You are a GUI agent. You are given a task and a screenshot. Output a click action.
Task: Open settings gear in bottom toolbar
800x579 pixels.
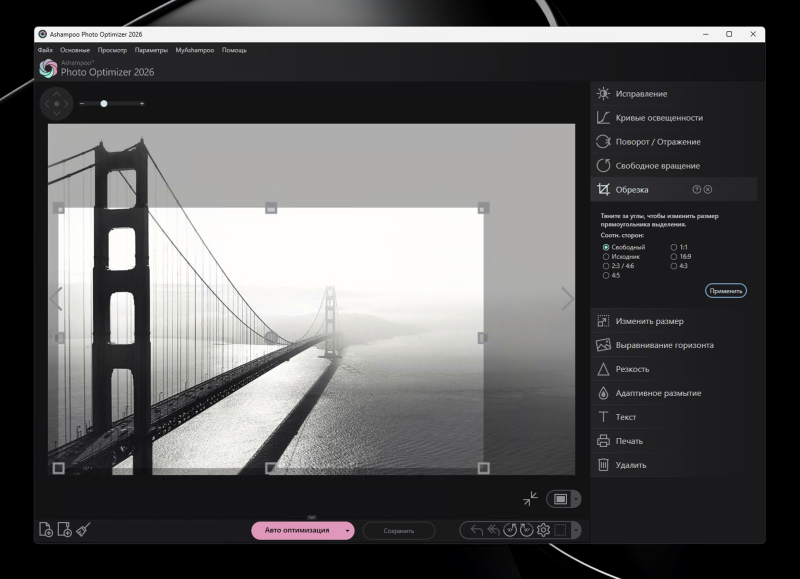(543, 531)
